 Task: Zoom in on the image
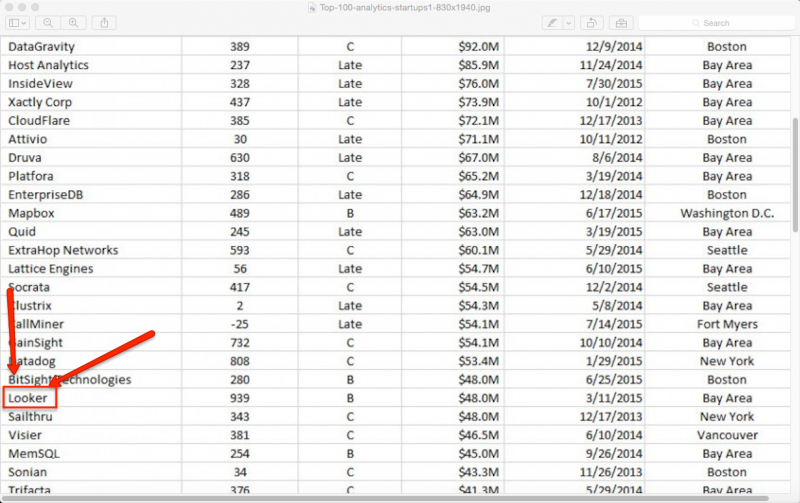point(73,23)
